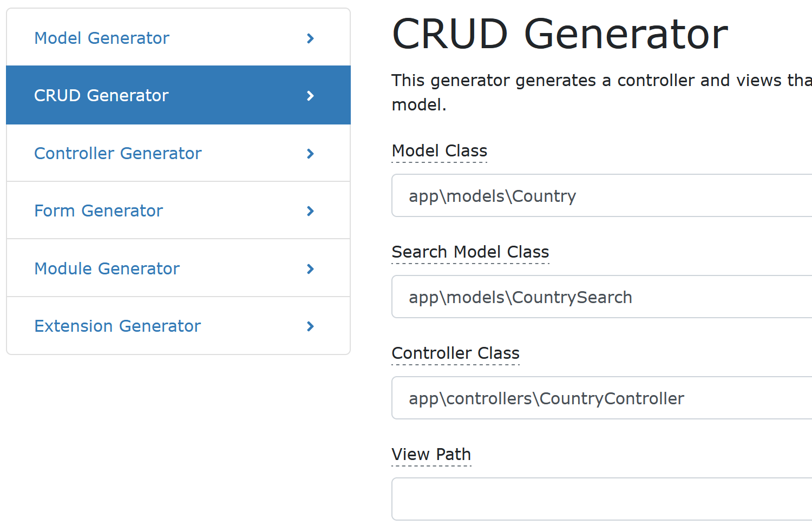Click into the Search Model Class field
The width and height of the screenshot is (812, 532).
(601, 297)
